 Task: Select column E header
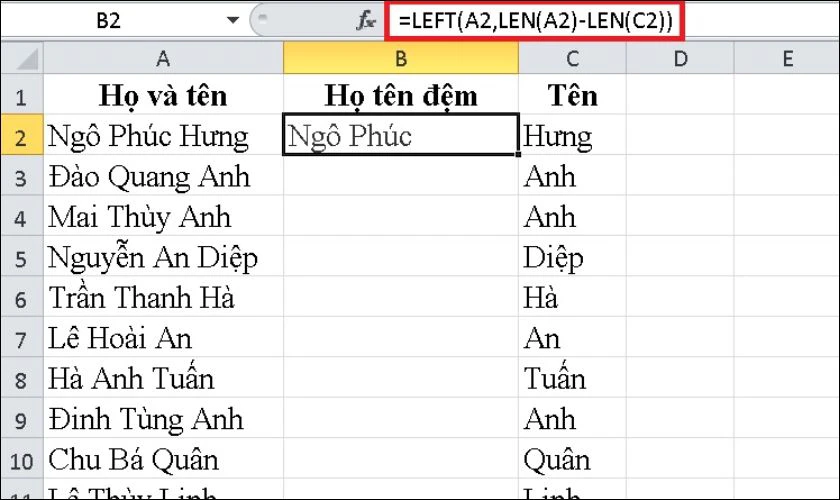787,58
